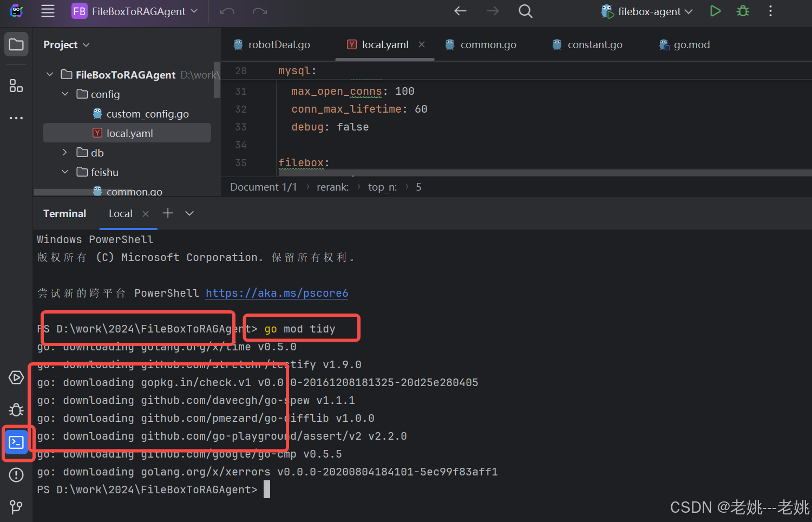Close the local.yaml editor tab

(x=422, y=44)
